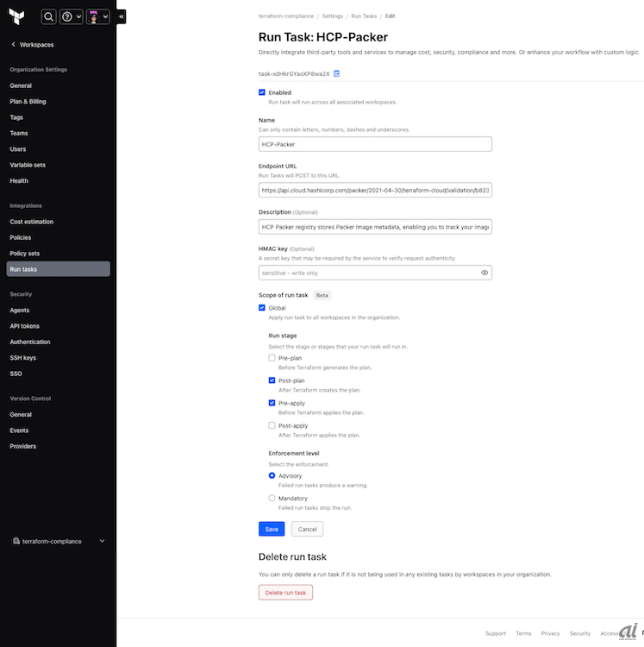Open the Privacy footer link
The image size is (644, 647).
(550, 633)
